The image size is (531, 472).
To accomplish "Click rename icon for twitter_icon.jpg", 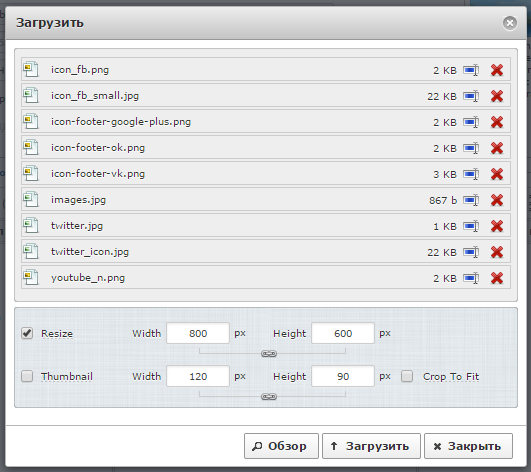I will [x=471, y=252].
